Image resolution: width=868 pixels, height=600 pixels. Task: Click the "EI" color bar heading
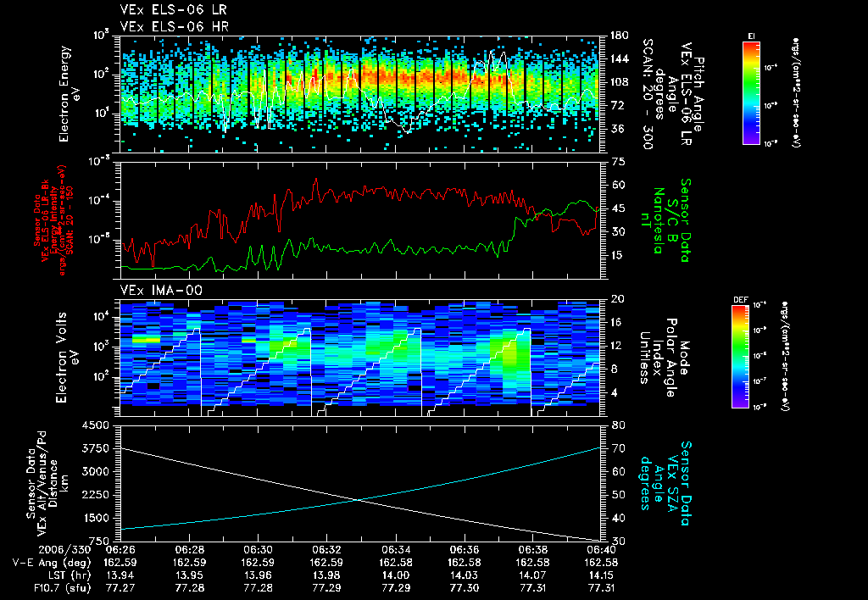pos(751,36)
